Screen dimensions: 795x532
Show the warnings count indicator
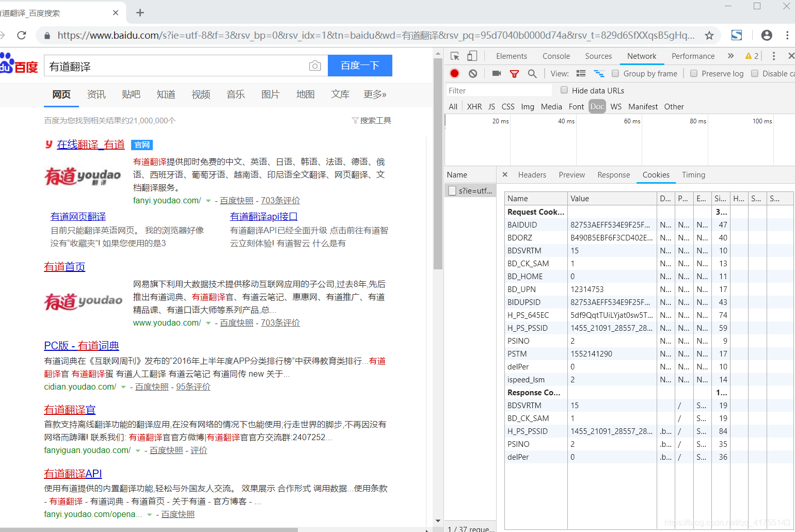point(752,56)
